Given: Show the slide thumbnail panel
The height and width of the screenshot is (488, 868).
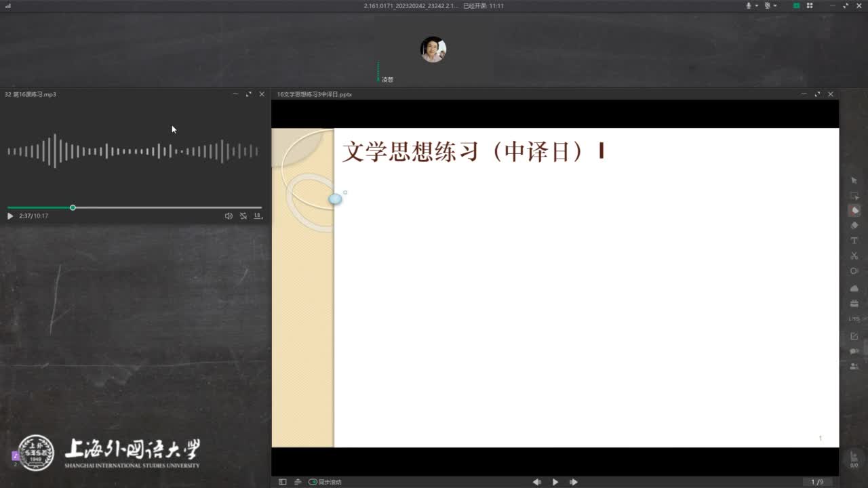Looking at the screenshot, I should (283, 482).
